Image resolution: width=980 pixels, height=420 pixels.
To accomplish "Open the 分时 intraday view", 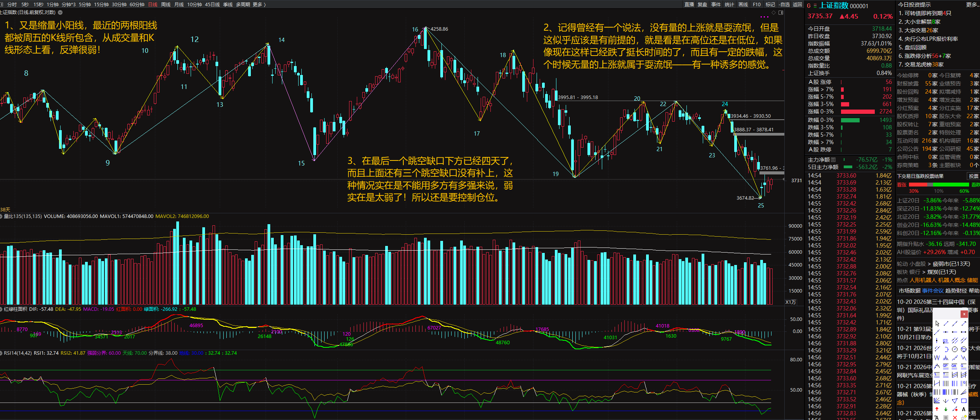I will pyautogui.click(x=12, y=4).
